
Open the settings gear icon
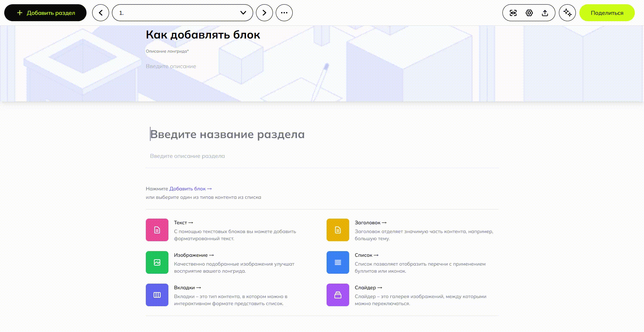pyautogui.click(x=529, y=13)
